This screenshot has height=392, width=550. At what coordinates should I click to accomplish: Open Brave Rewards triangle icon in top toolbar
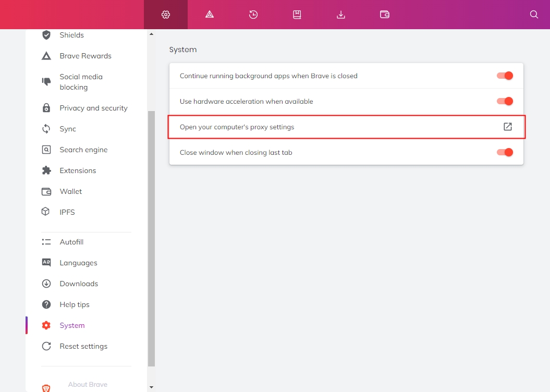pos(210,15)
